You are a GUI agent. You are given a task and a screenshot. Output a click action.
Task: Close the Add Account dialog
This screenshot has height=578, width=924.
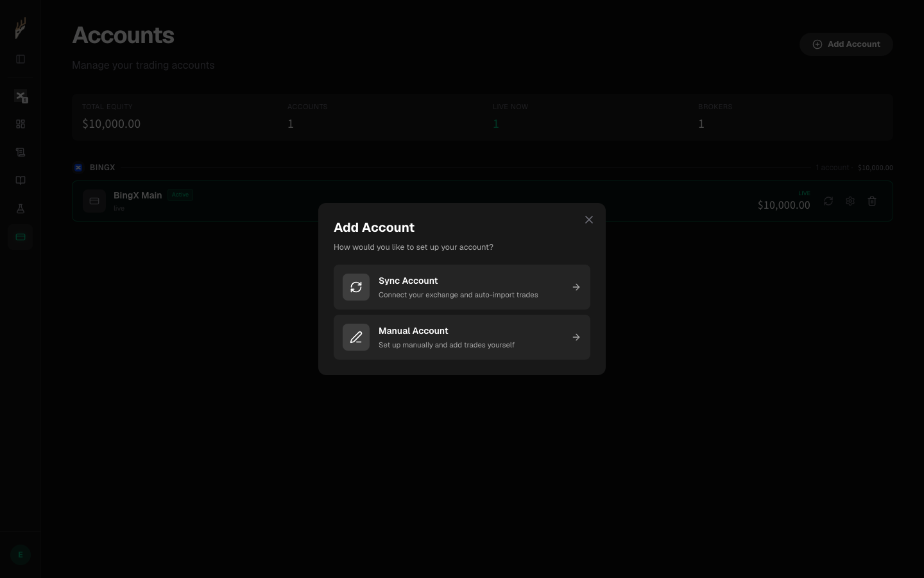pyautogui.click(x=589, y=220)
